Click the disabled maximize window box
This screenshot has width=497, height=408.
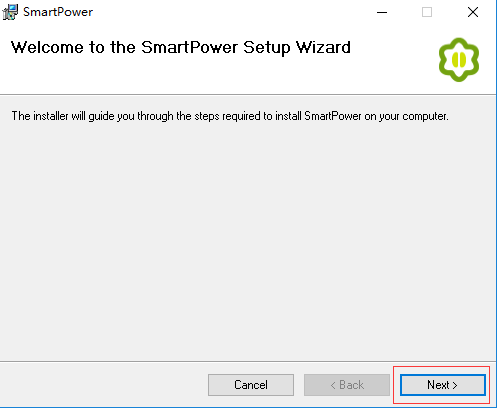(x=427, y=12)
